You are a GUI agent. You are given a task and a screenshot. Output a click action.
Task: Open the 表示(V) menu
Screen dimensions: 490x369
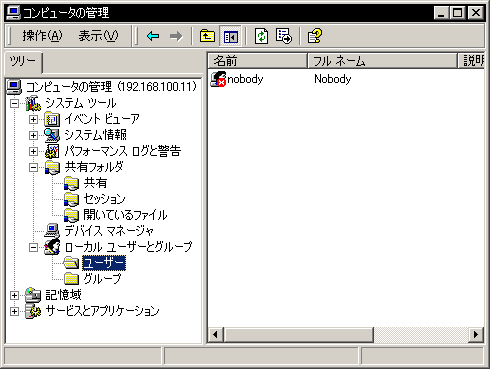(98, 36)
